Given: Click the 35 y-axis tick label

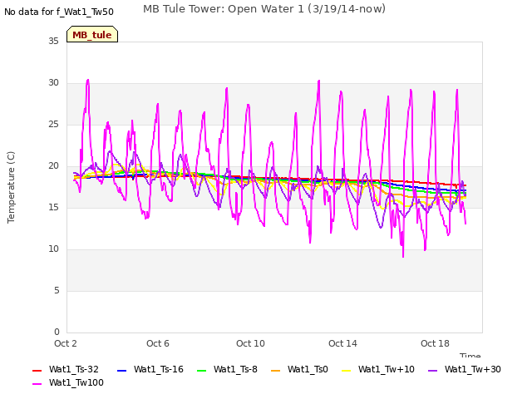Looking at the screenshot, I should pyautogui.click(x=53, y=42).
